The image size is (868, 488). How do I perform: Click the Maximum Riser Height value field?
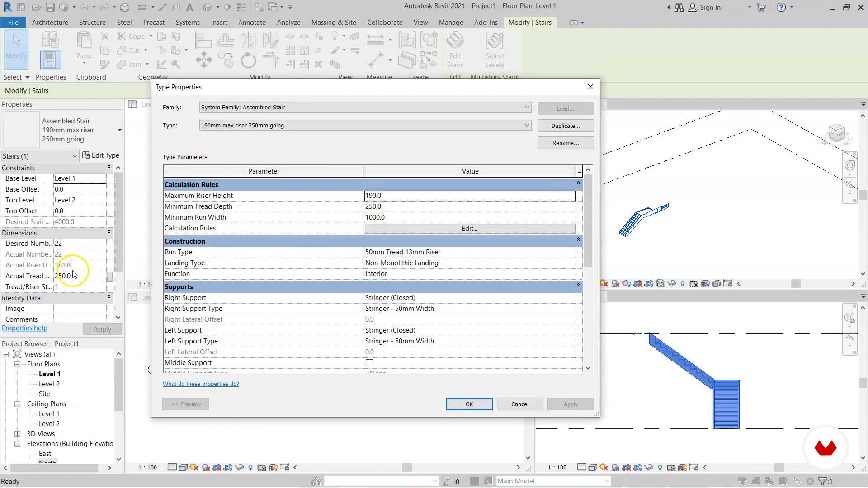[x=469, y=196]
